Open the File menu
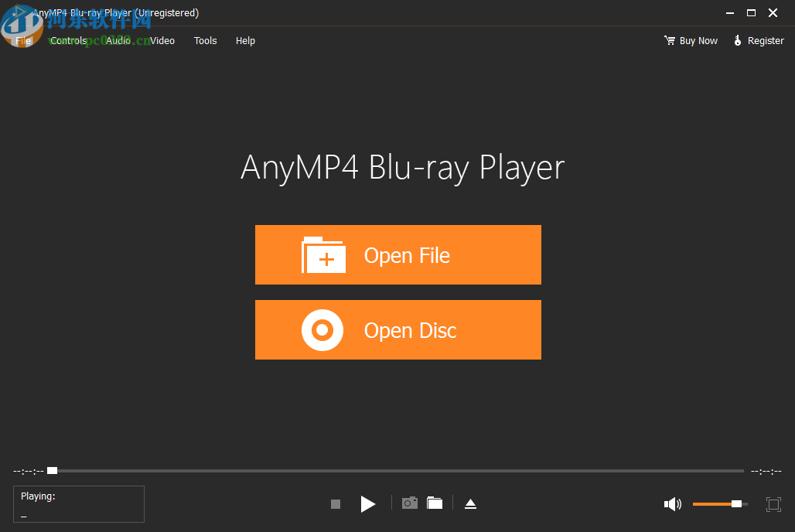The image size is (795, 532). click(22, 40)
